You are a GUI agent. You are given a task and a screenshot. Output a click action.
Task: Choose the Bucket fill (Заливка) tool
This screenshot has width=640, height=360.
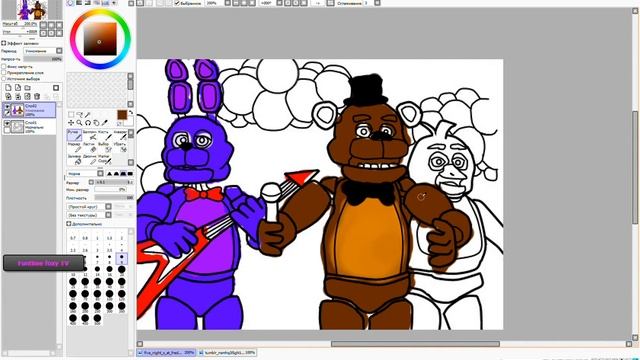coord(74,159)
